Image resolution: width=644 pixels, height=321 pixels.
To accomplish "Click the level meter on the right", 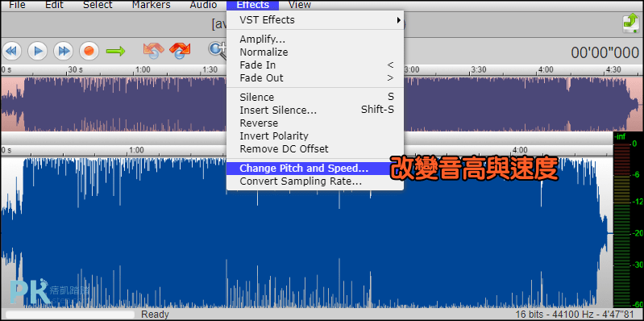I will [x=628, y=220].
